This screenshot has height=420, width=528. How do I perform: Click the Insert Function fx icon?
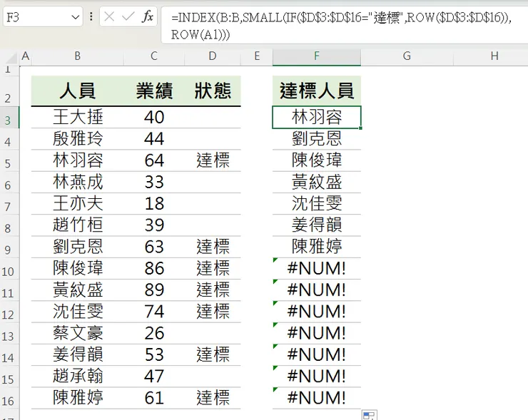point(148,16)
